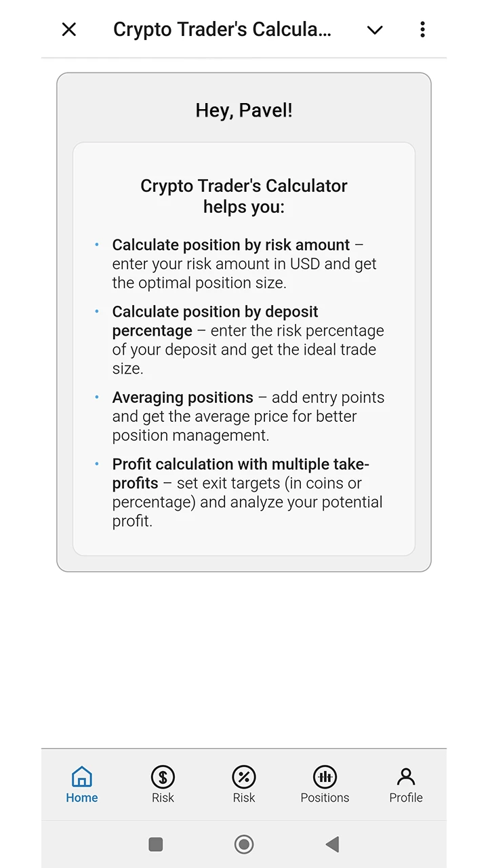Open the Positions candlestick icon
Viewport: 488px width, 868px height.
pos(325,776)
